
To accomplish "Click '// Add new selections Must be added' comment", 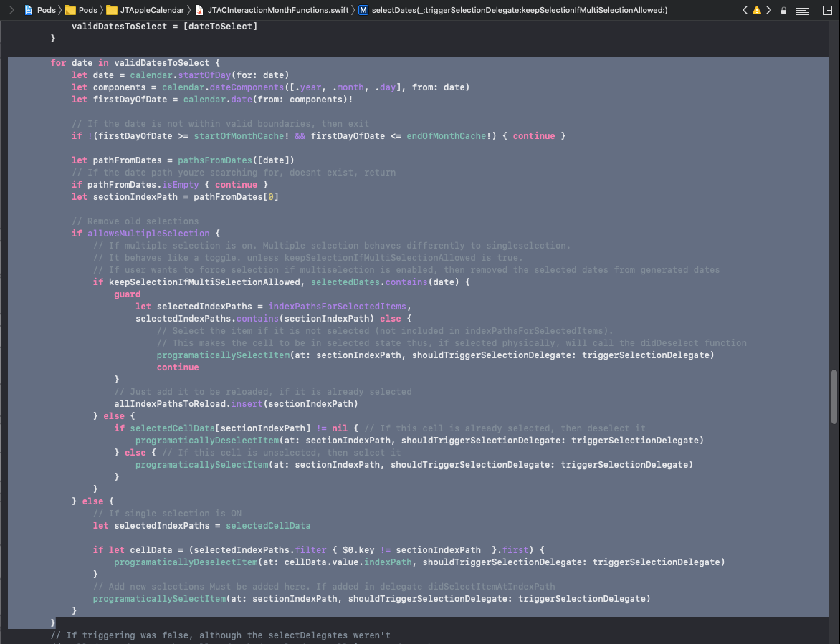I will coord(323,587).
